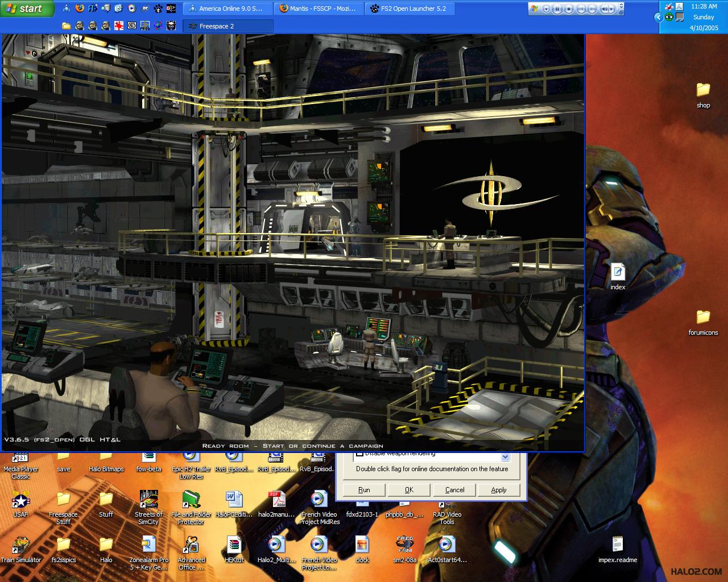Open the volume dropdown in media toolbar
This screenshot has width=728, height=582.
pos(612,9)
